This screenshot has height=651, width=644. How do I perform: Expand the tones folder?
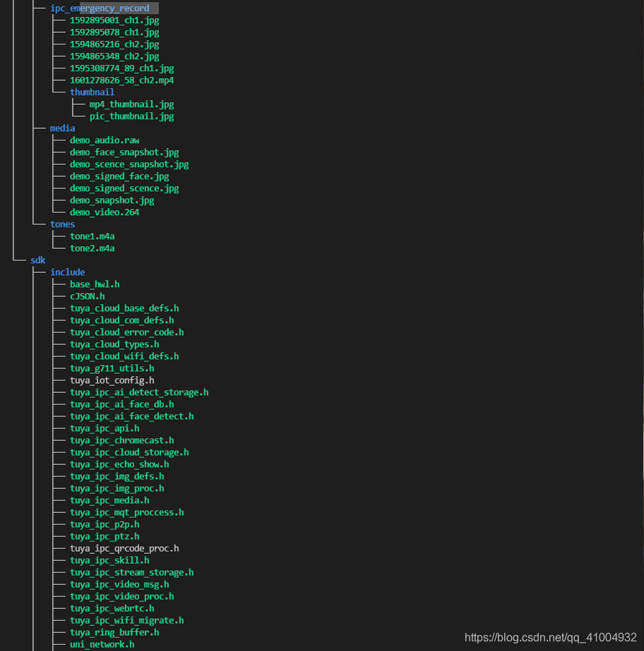pyautogui.click(x=62, y=224)
